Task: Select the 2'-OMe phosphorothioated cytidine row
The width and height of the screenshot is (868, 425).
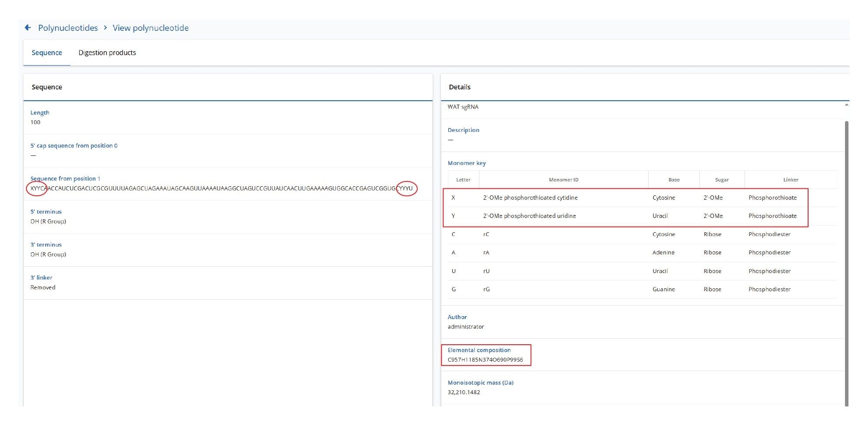Action: coord(530,198)
